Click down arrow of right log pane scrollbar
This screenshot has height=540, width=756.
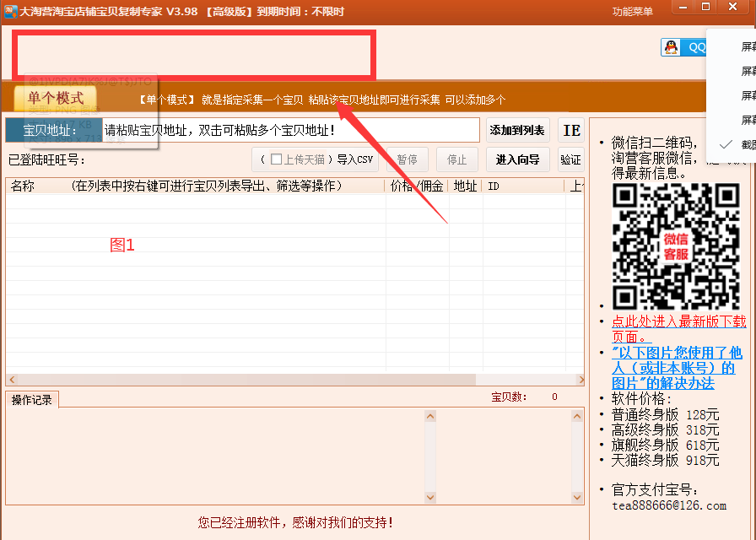point(577,497)
